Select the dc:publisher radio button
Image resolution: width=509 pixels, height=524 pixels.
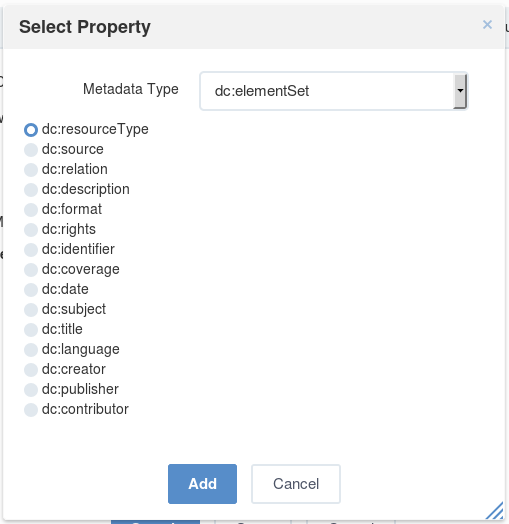[x=31, y=390]
